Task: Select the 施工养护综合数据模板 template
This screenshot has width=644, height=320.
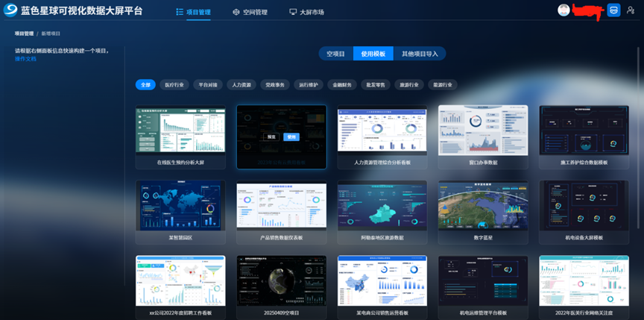Action: coord(584,137)
